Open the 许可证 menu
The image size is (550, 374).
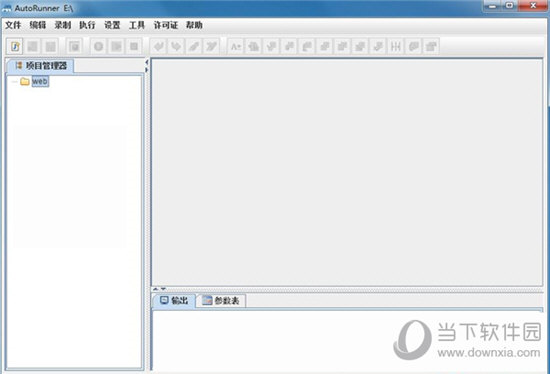[x=166, y=25]
